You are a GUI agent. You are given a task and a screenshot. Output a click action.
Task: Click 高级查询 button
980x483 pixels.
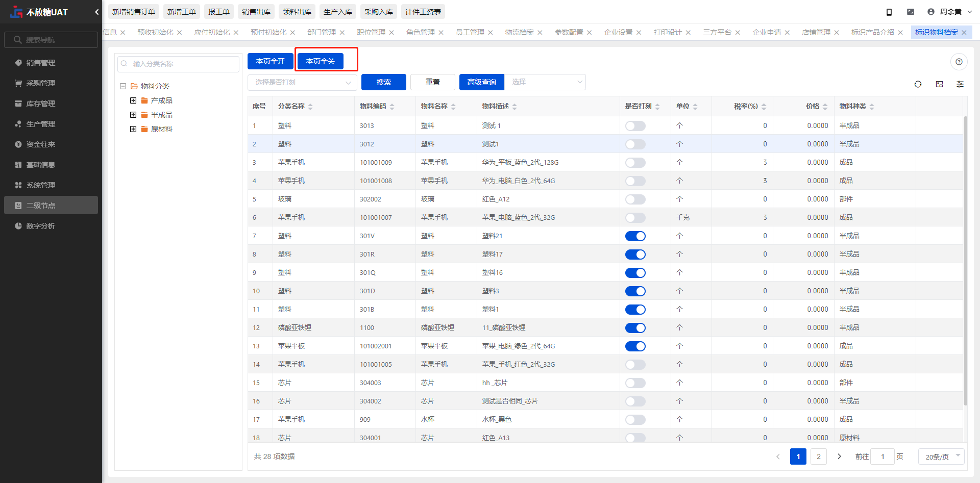point(482,82)
